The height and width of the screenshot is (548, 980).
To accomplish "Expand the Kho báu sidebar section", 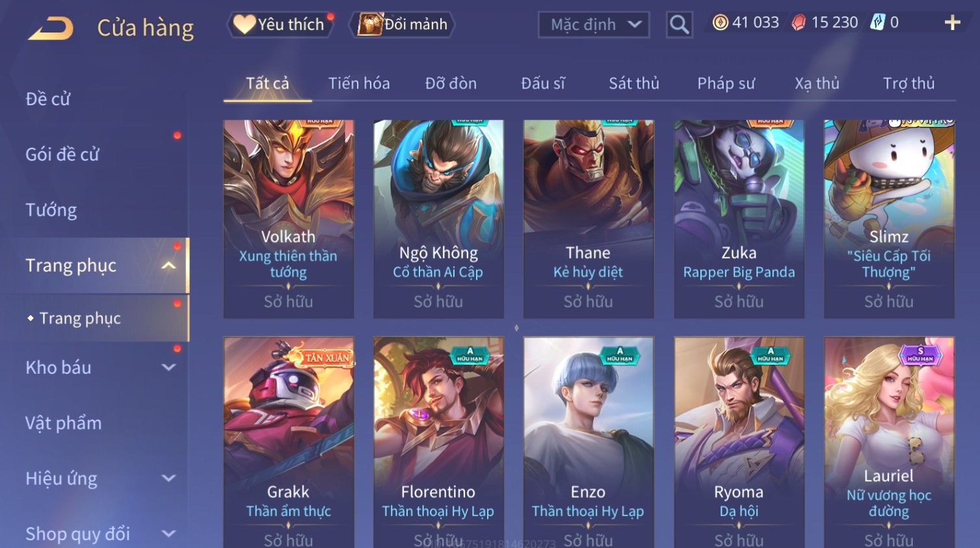I will point(168,367).
